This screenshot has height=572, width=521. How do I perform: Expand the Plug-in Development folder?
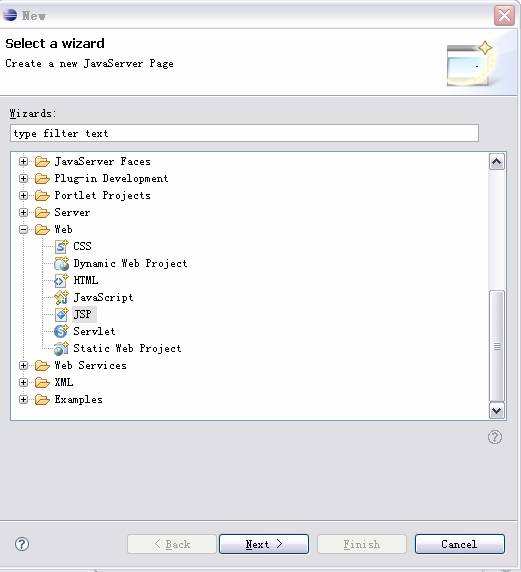click(x=23, y=178)
